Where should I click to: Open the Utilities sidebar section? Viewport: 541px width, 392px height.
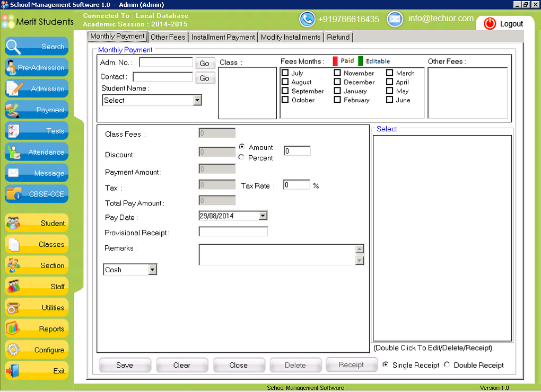pyautogui.click(x=37, y=308)
